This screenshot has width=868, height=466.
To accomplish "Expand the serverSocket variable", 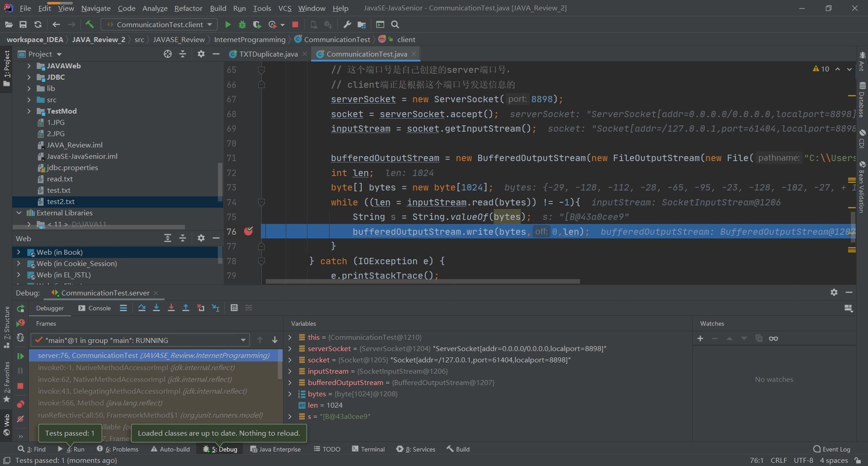I will (290, 348).
